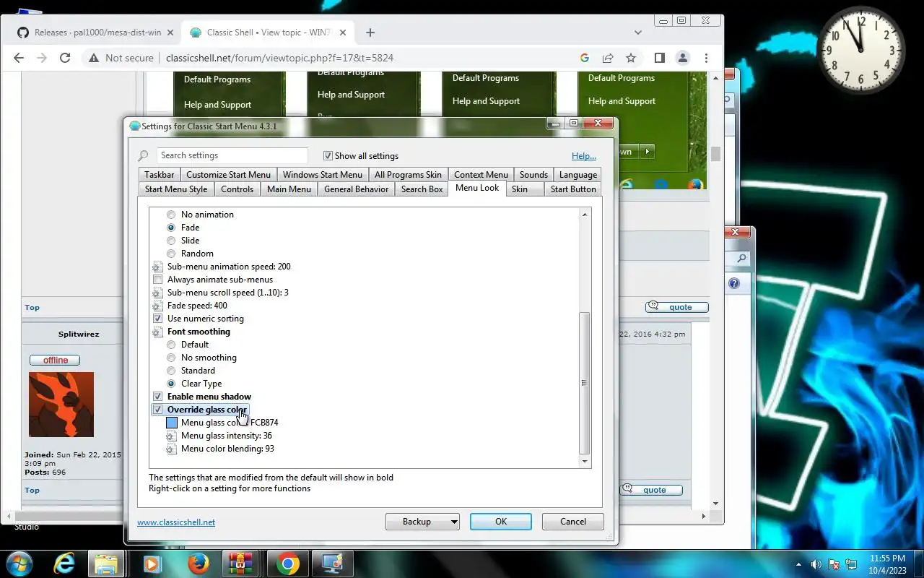Open Start Button tab
924x578 pixels.
click(573, 189)
